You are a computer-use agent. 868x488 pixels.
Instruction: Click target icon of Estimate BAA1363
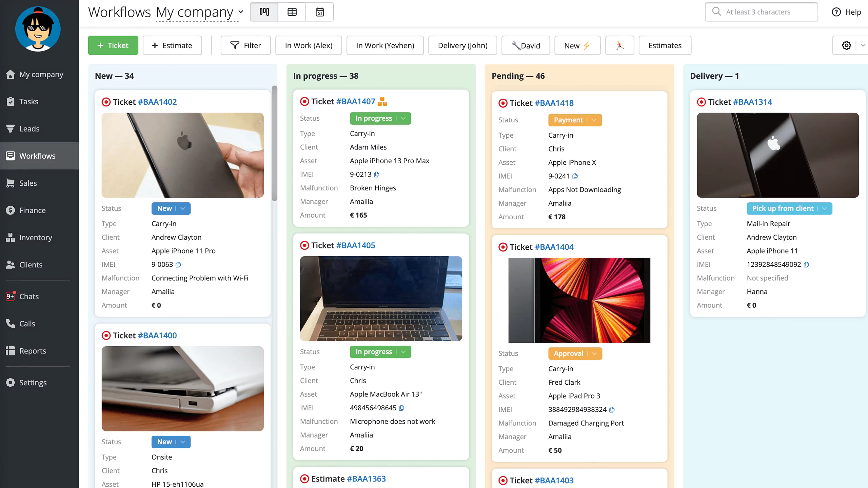coord(304,479)
